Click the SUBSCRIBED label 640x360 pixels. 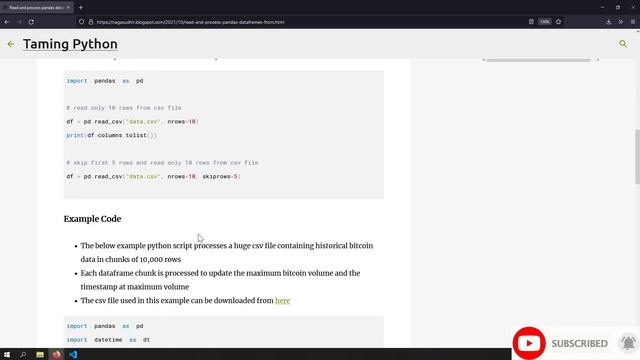[579, 344]
